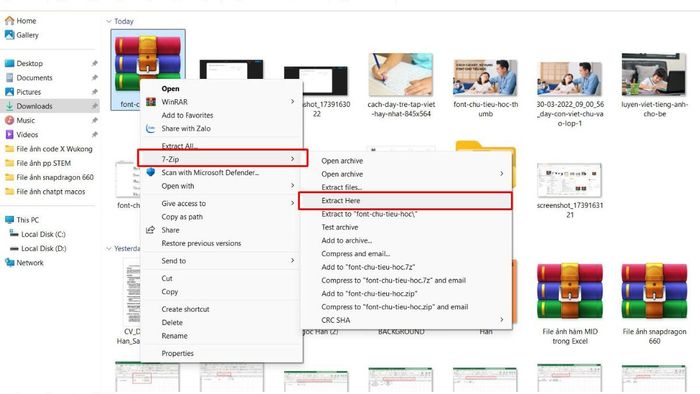Expand the CRC SHA submenu arrow
Image resolution: width=700 pixels, height=394 pixels.
click(x=502, y=319)
